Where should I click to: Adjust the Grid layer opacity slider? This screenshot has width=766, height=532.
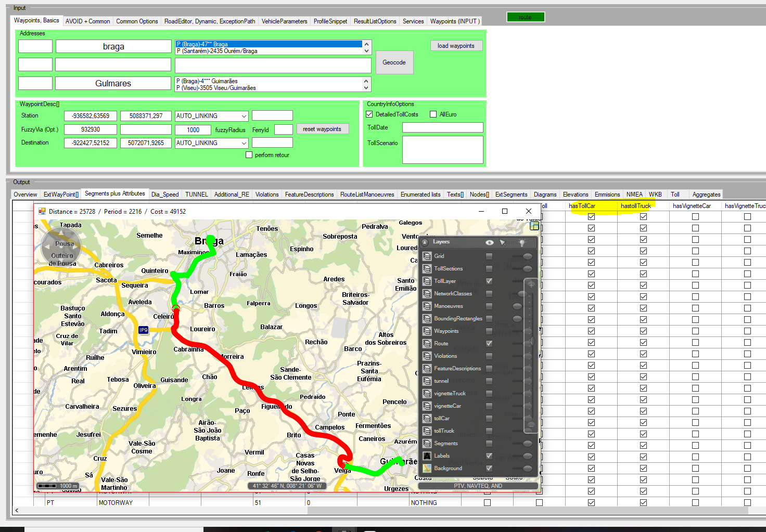(527, 256)
